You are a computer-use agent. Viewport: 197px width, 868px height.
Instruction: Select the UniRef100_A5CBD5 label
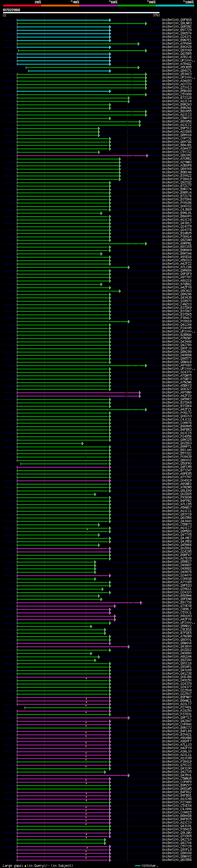[x=177, y=67]
